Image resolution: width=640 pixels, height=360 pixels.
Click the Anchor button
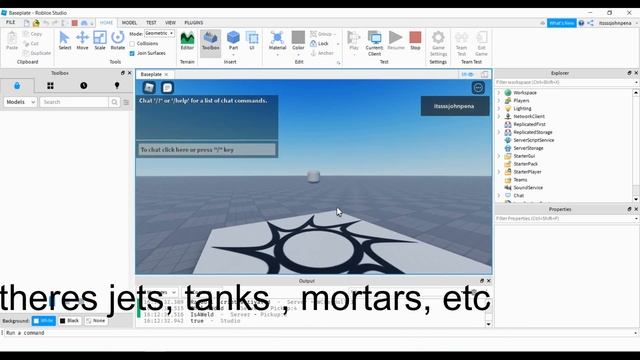point(322,53)
